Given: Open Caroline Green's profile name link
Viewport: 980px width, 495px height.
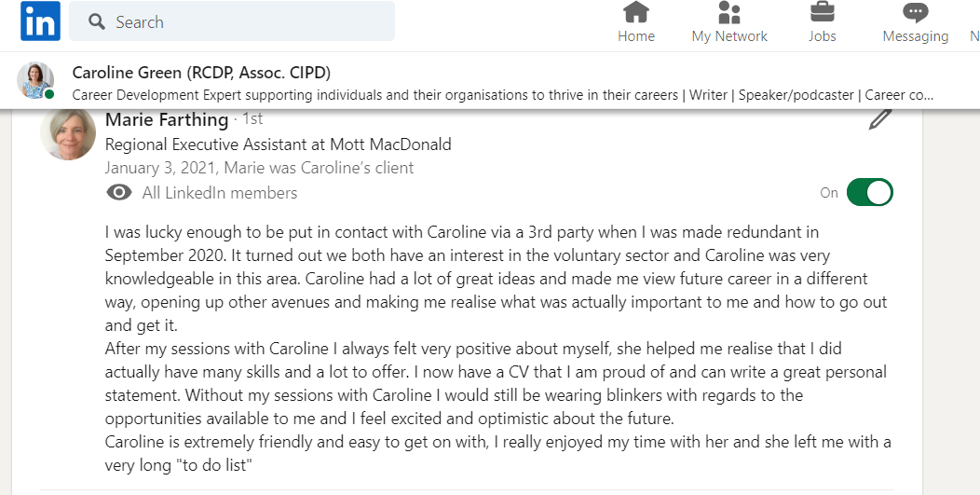Looking at the screenshot, I should coord(202,73).
